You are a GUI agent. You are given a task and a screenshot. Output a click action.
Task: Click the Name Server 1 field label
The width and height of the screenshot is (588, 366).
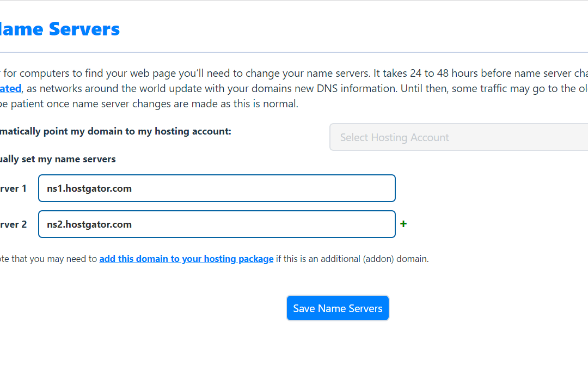[13, 188]
